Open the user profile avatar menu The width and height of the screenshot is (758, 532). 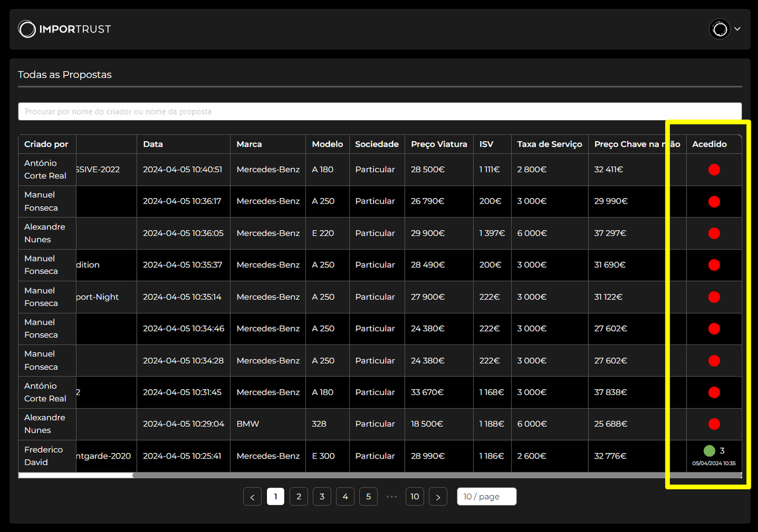(x=720, y=29)
